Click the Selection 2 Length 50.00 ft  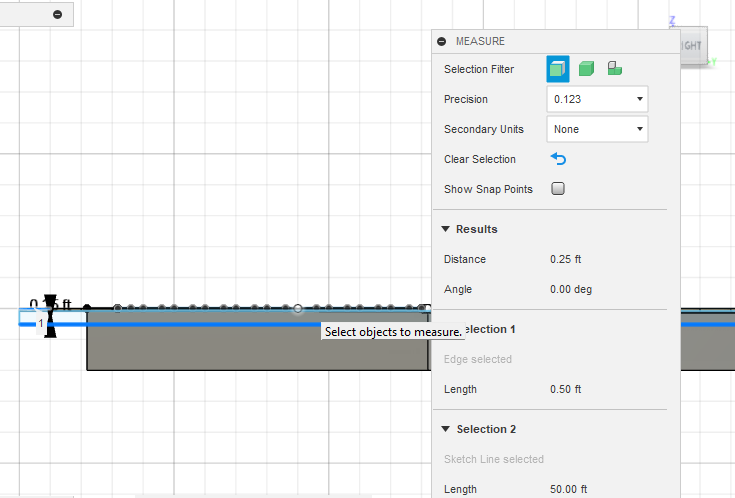(x=569, y=489)
